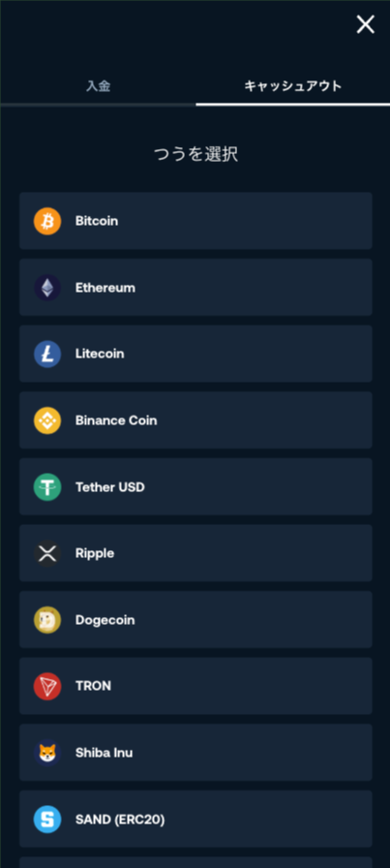Choose the Shiba Inu label
390x868 pixels.
104,753
